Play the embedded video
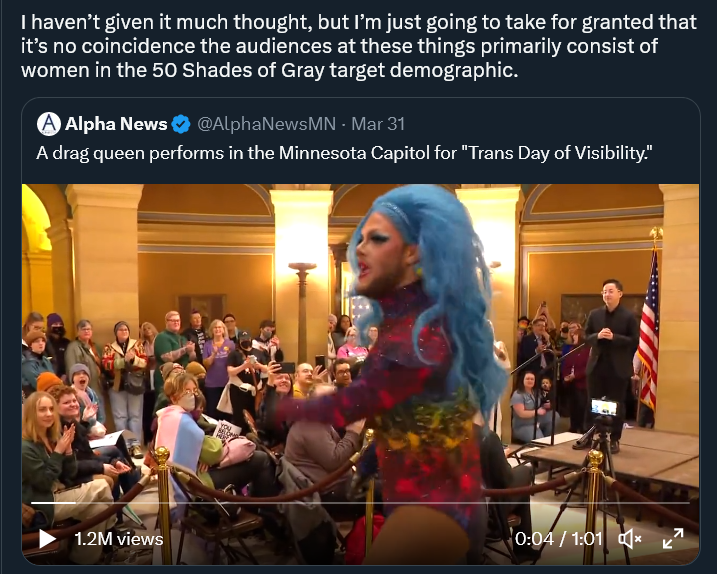The height and width of the screenshot is (574, 717). click(47, 539)
